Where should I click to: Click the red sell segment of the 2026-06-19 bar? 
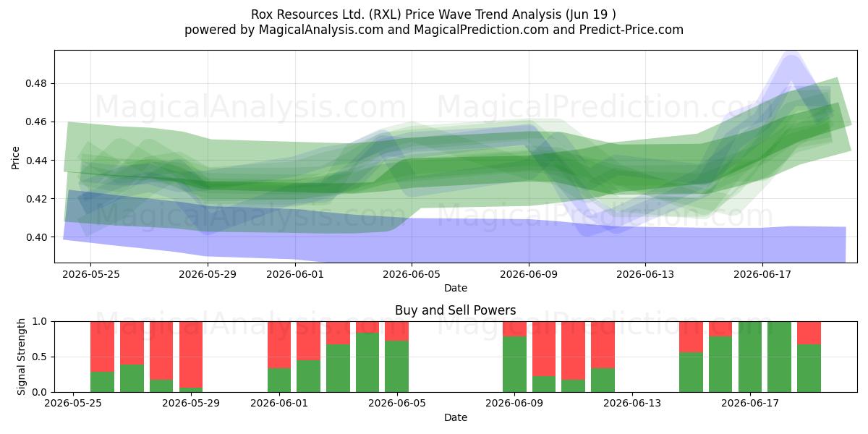(809, 333)
